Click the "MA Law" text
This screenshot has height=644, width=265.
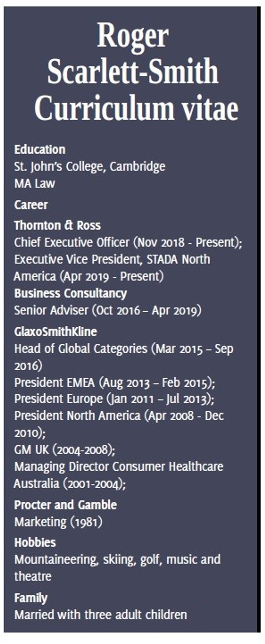(35, 183)
